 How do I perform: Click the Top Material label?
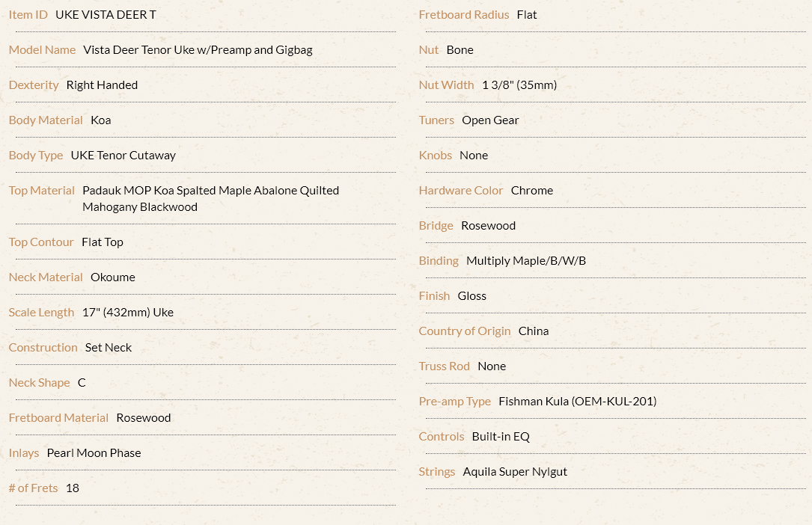pos(41,191)
